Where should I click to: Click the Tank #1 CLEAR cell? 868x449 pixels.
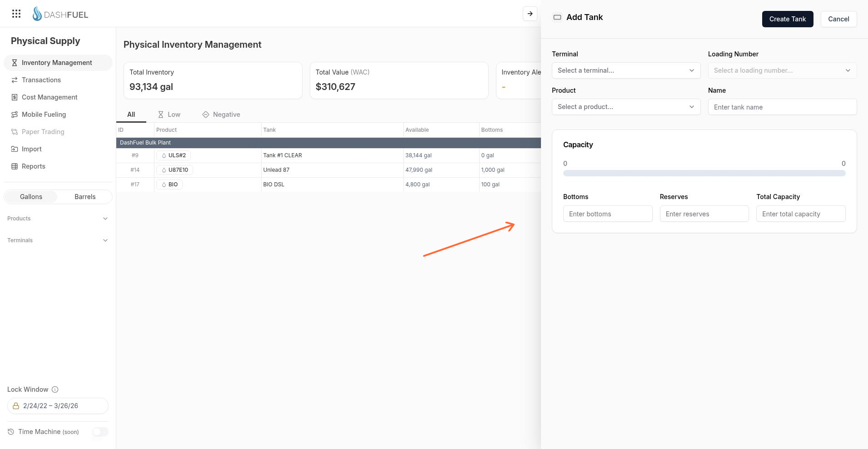click(332, 155)
